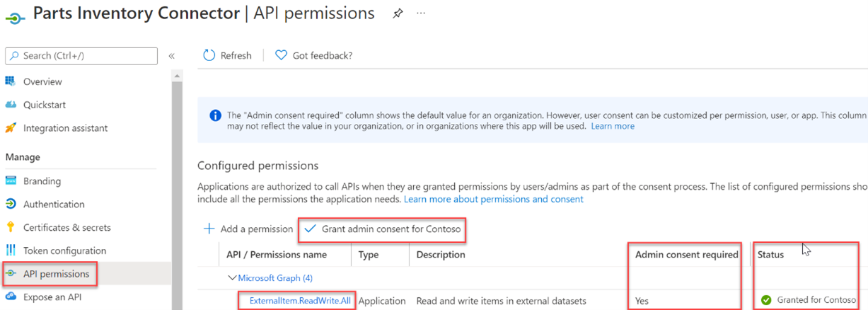Viewport: 868px width, 310px height.
Task: Click the Got feedback heart icon
Action: coord(281,55)
